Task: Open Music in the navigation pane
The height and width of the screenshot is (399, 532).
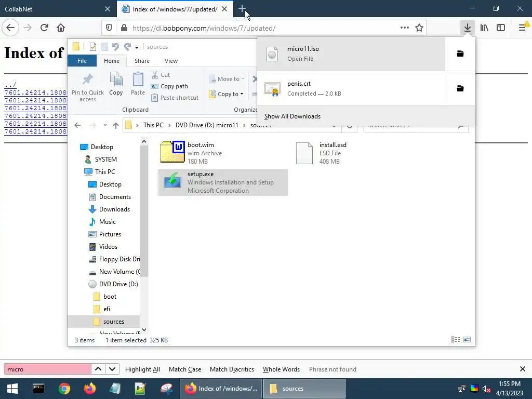Action: [107, 222]
